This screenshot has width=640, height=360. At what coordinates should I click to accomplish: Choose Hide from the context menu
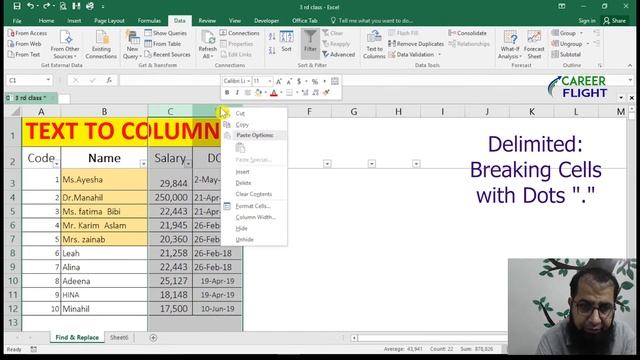click(x=242, y=228)
